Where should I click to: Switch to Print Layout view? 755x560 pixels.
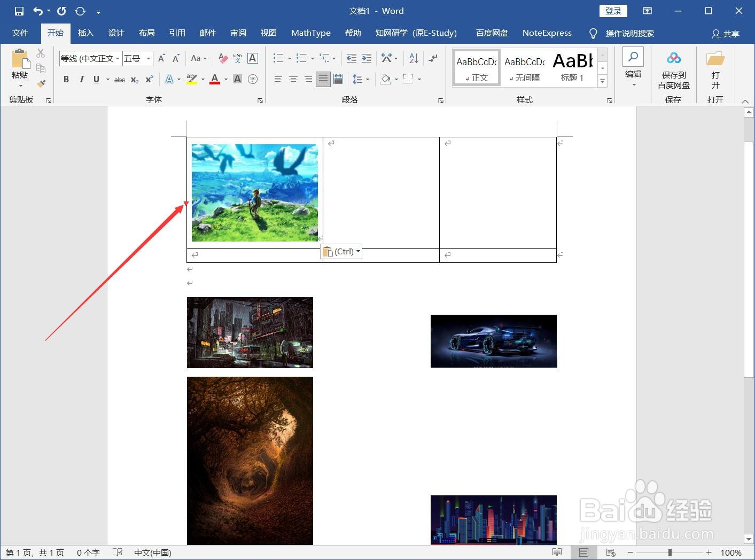click(583, 553)
